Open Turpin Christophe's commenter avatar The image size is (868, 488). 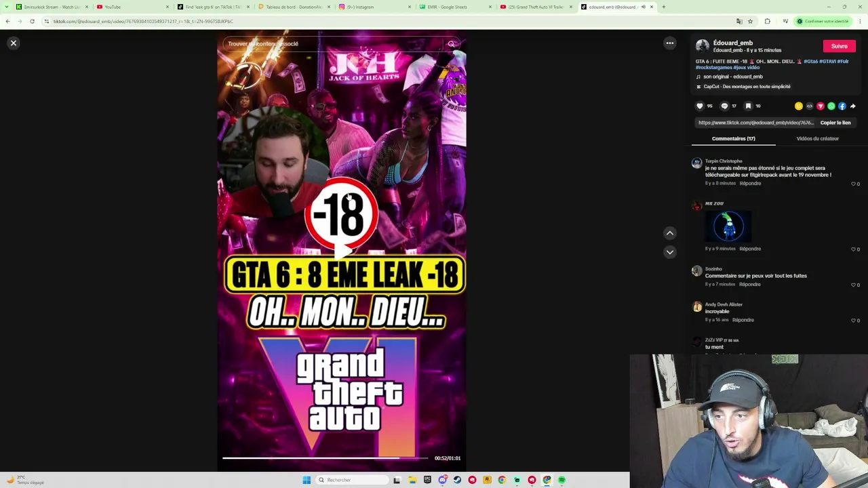tap(696, 163)
